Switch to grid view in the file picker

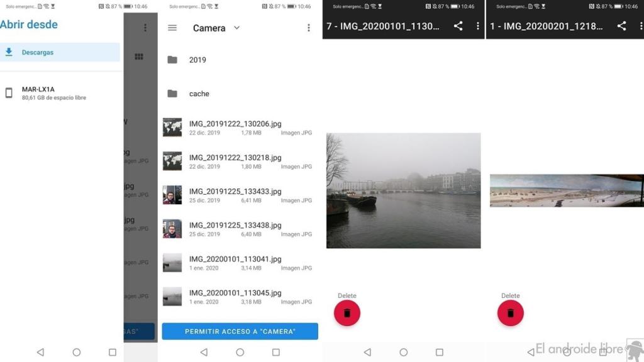click(139, 57)
